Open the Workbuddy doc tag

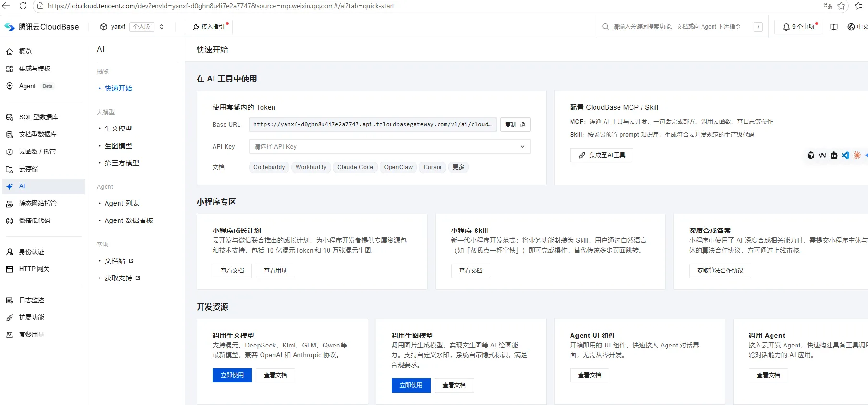311,167
